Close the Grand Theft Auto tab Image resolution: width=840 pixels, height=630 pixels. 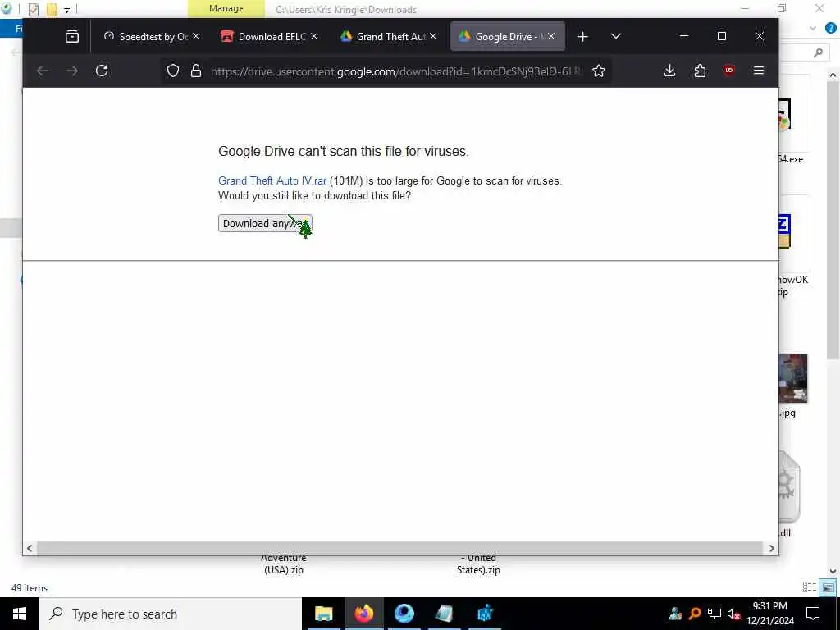pyautogui.click(x=433, y=36)
